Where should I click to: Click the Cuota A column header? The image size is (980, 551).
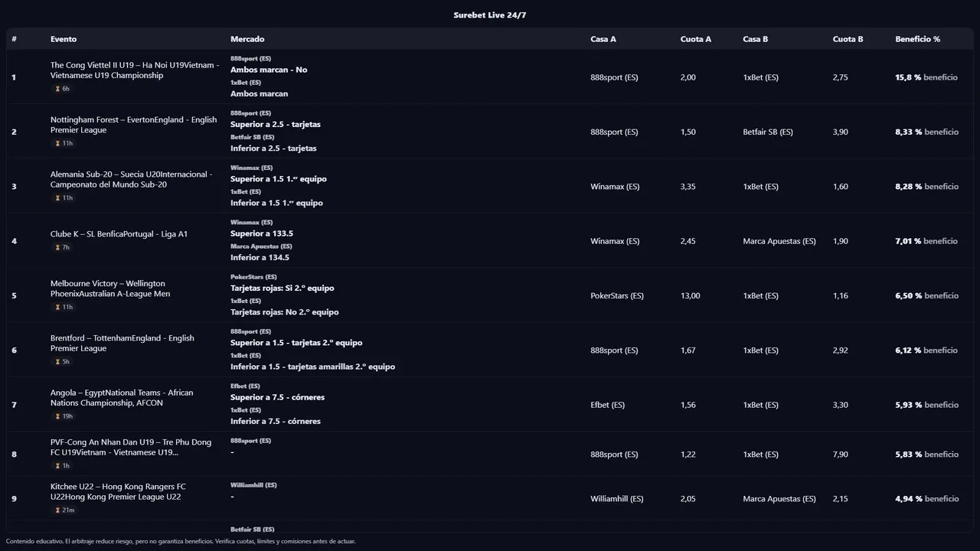point(695,39)
